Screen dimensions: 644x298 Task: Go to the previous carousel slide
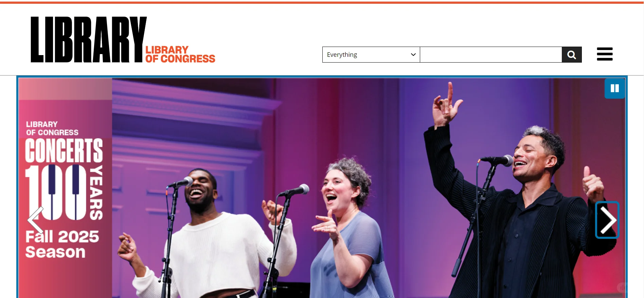pyautogui.click(x=35, y=220)
